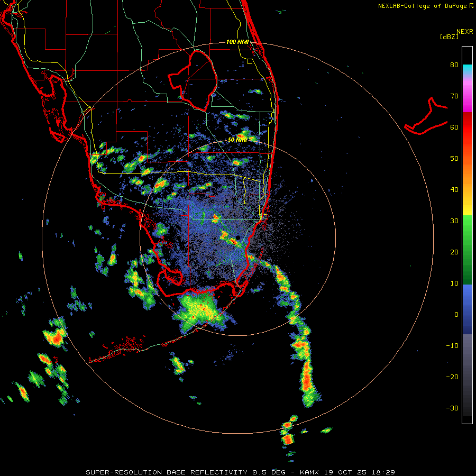
Task: Click the 0 value on dBZ scale
Action: pos(456,315)
